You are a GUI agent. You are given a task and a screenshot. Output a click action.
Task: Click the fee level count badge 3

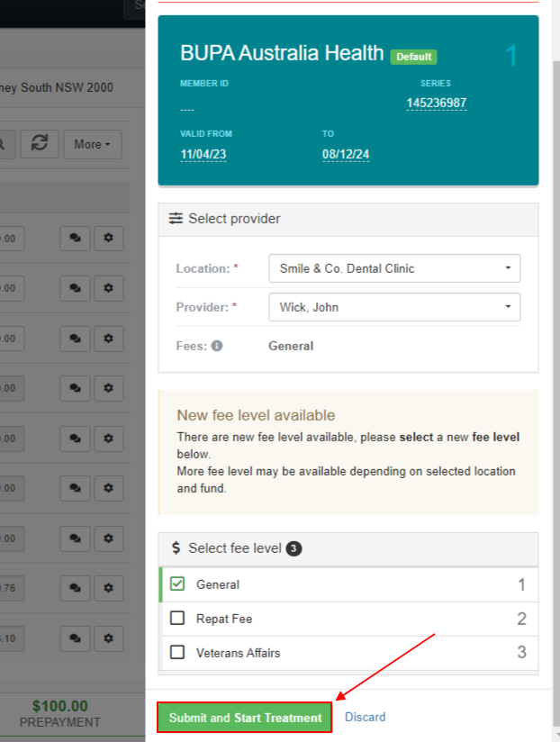coord(294,548)
